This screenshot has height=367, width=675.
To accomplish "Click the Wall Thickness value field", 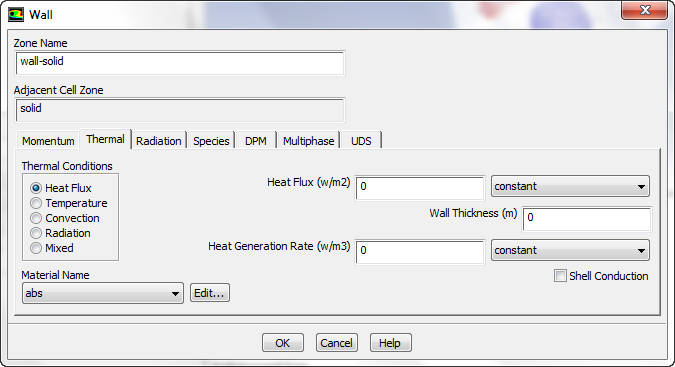I will [587, 219].
